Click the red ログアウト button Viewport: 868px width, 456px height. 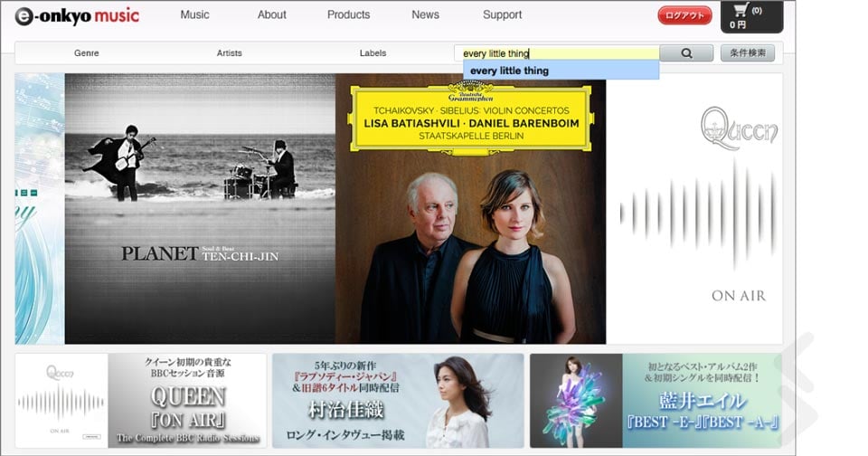click(684, 15)
